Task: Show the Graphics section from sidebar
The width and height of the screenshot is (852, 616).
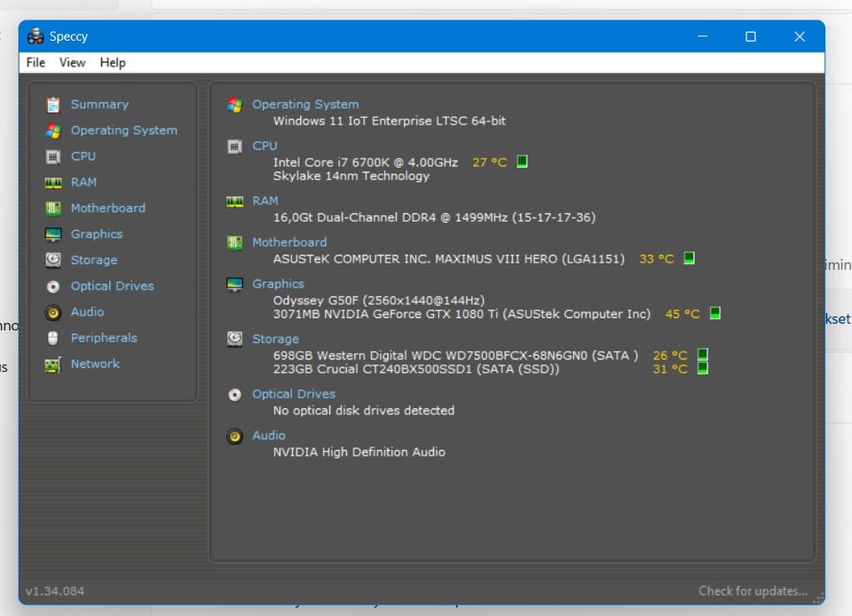Action: [97, 234]
